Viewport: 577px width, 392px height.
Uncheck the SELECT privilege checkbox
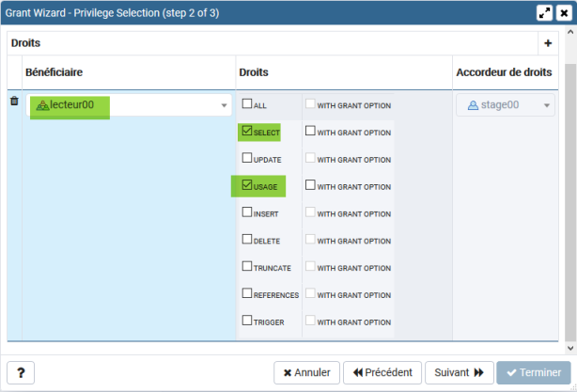(x=247, y=133)
